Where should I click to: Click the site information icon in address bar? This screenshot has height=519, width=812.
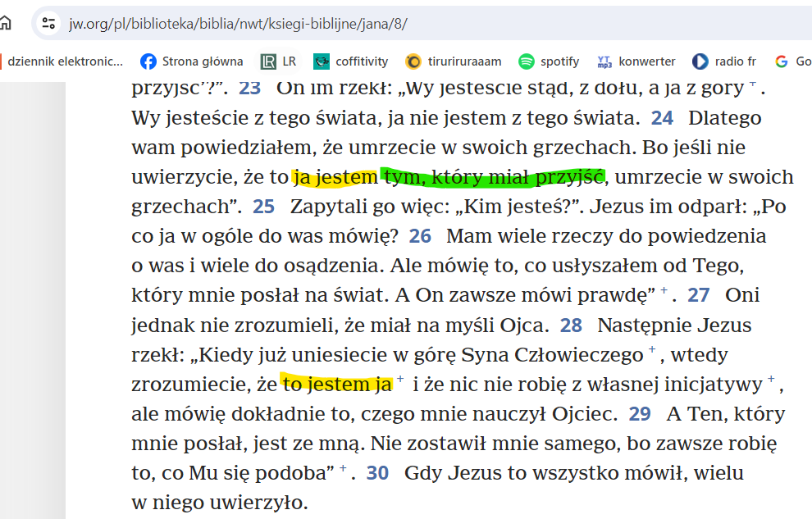tap(49, 23)
